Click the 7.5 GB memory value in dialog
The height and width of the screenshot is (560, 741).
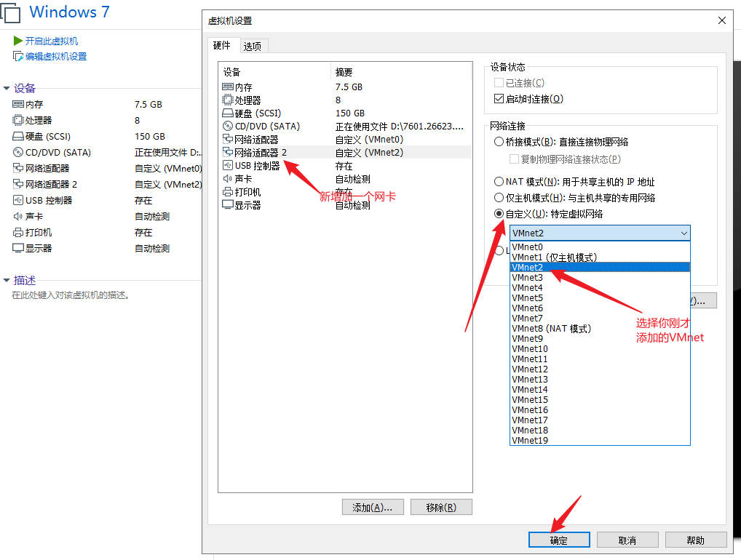pos(349,87)
